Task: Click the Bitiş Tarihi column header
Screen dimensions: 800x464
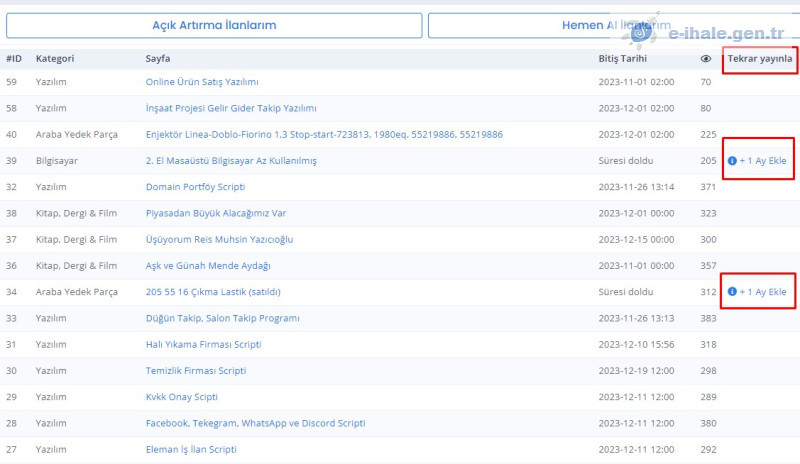Action: pyautogui.click(x=620, y=59)
